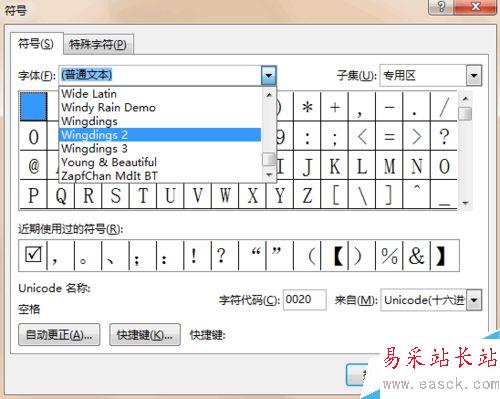Select Wide Latin in the font list

coord(160,94)
